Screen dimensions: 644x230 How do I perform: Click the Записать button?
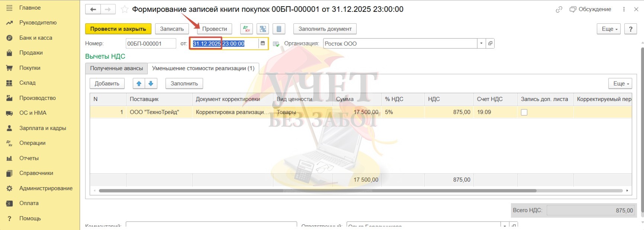point(172,29)
